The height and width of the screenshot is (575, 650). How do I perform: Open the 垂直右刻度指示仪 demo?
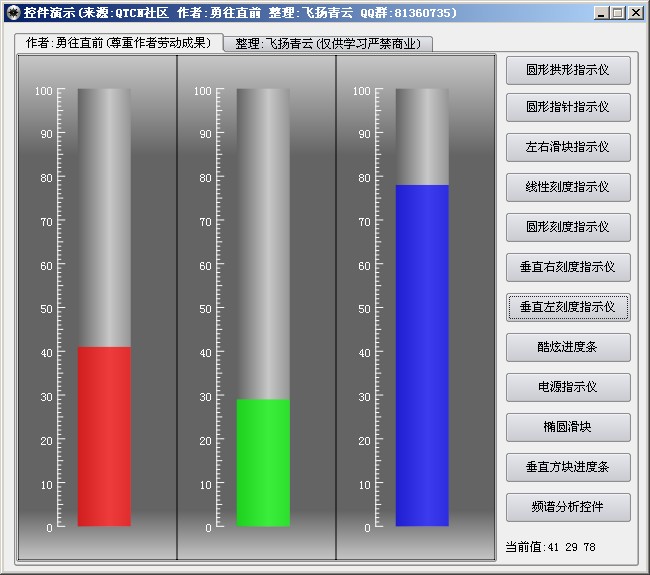click(x=568, y=267)
